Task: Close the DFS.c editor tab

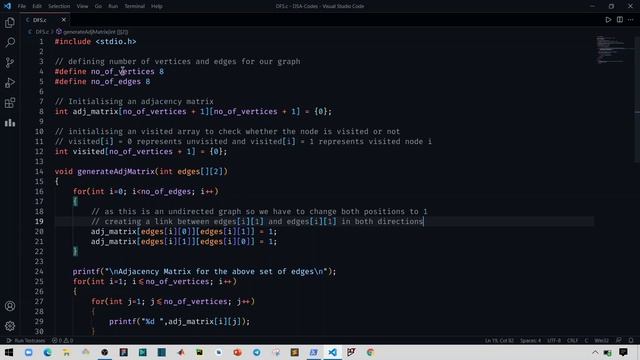Action: tap(64, 20)
